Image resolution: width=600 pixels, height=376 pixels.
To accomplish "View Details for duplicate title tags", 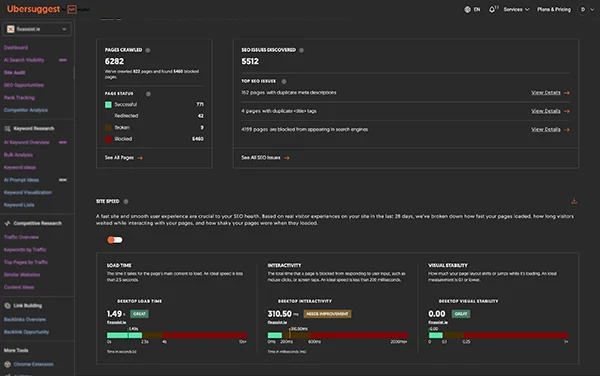I will coord(546,111).
